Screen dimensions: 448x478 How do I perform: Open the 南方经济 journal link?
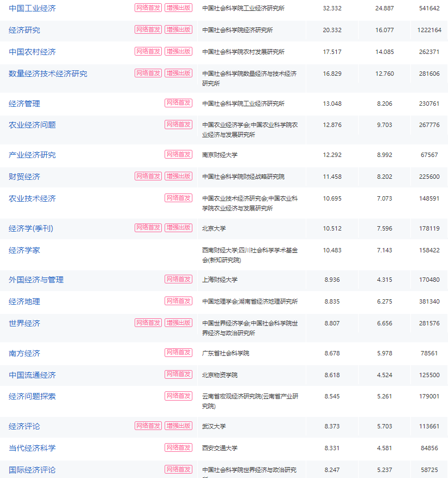(25, 353)
